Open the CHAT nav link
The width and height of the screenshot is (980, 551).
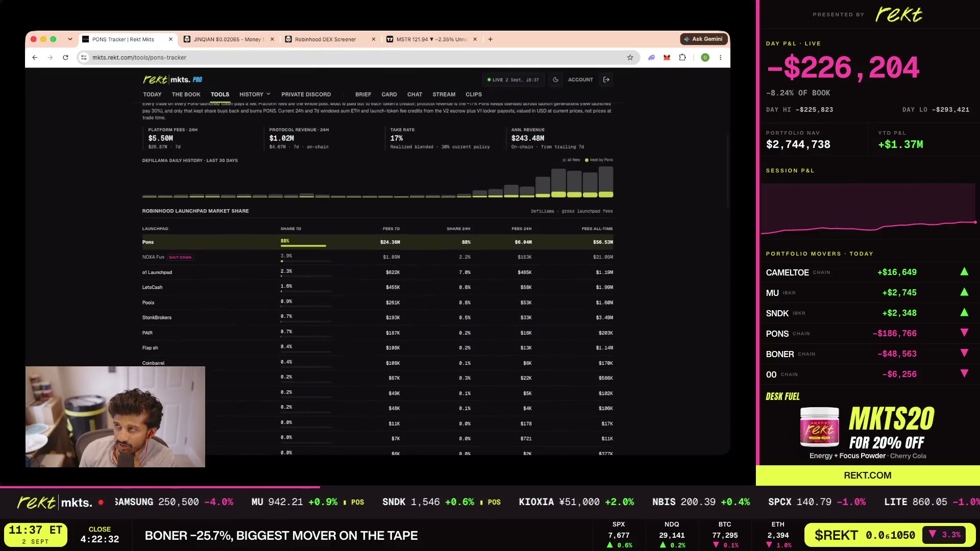click(x=414, y=94)
